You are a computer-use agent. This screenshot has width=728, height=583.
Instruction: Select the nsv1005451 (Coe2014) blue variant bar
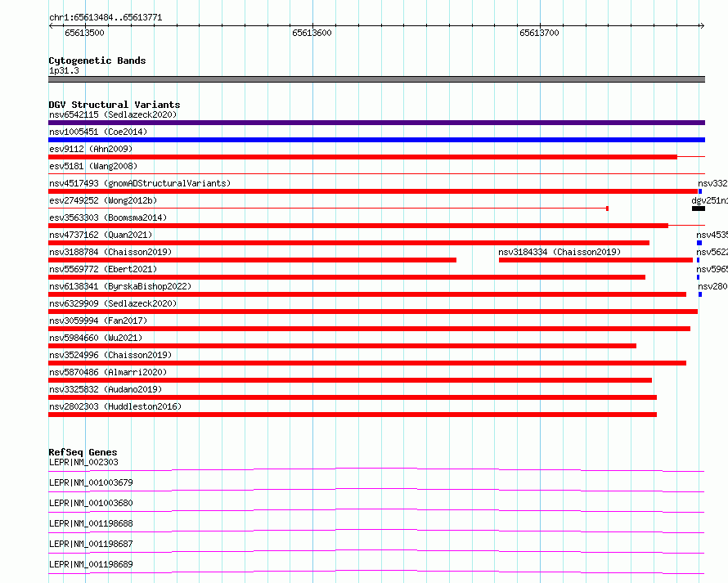[x=376, y=140]
